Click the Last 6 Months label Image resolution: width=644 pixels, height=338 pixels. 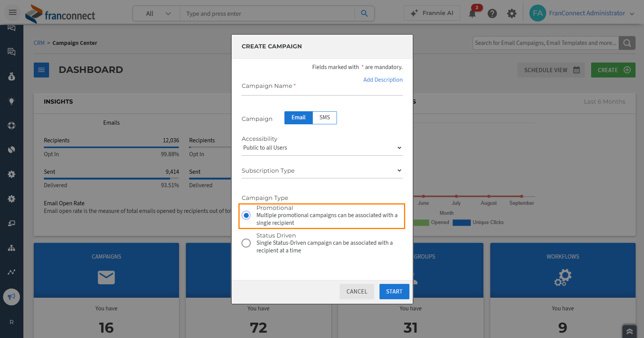pos(605,102)
